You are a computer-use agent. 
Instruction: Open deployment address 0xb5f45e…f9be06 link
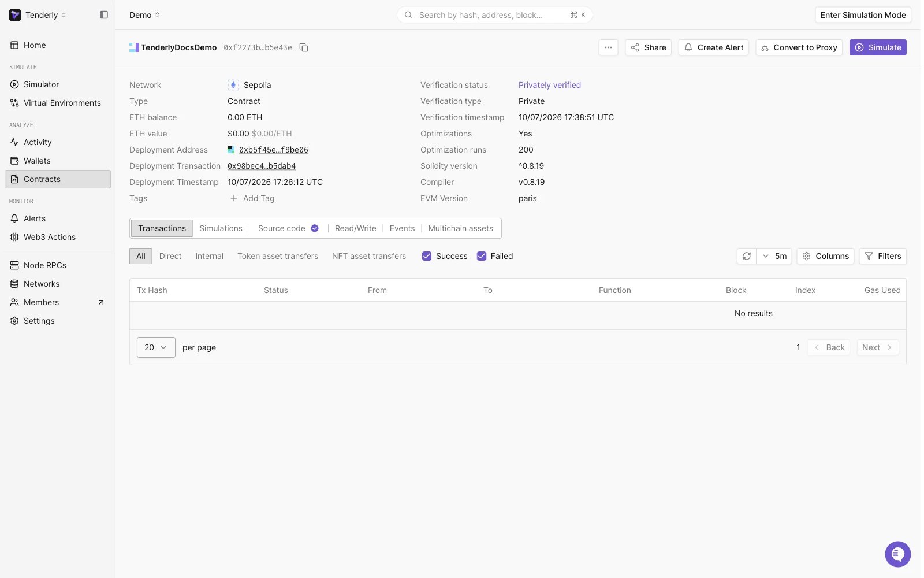click(x=274, y=150)
